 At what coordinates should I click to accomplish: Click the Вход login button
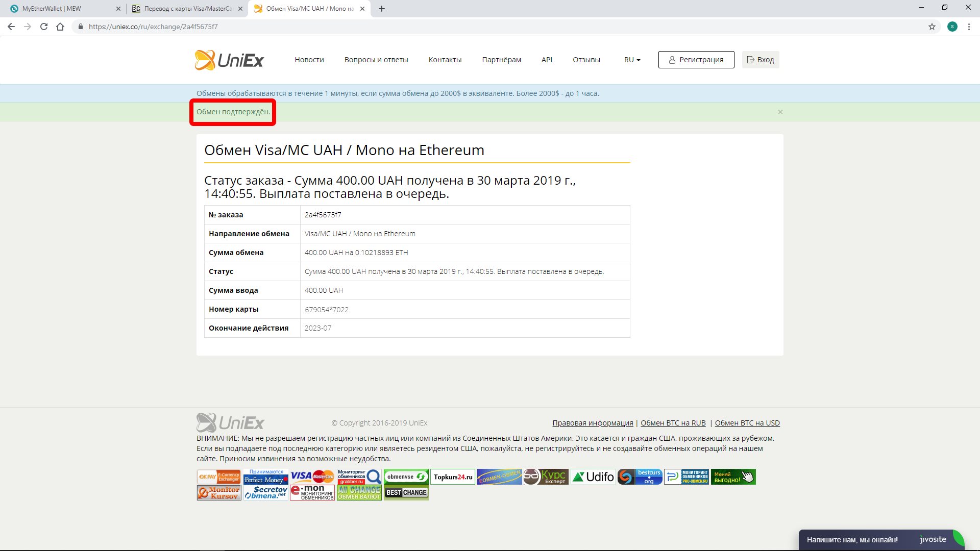click(761, 60)
